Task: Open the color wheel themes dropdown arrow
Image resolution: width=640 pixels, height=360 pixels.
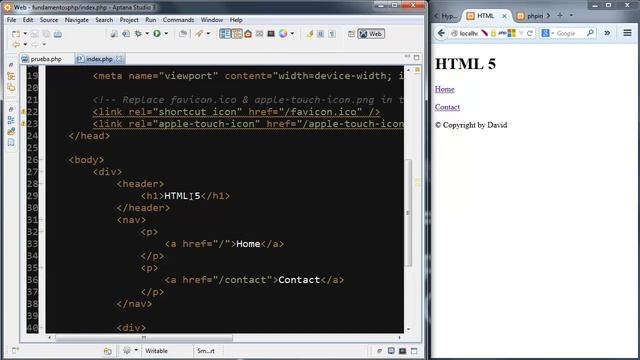Action: click(x=292, y=34)
